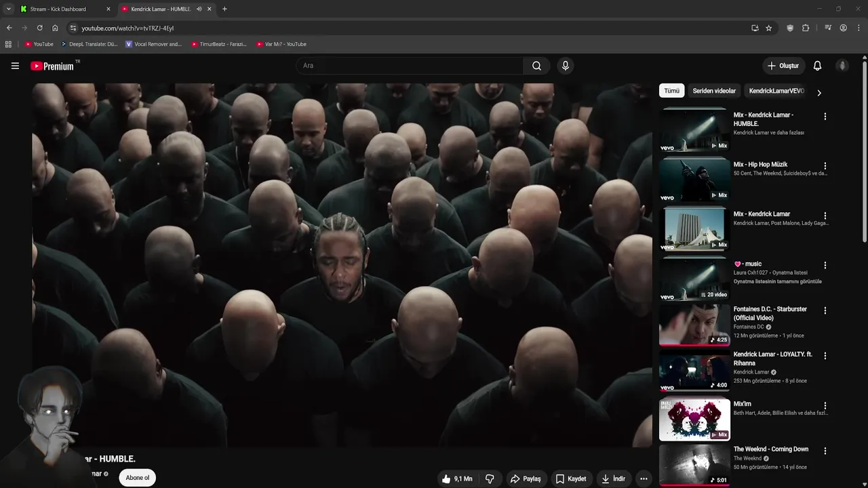This screenshot has width=868, height=488.
Task: Open the DeepL Translate bookmark
Action: coord(90,44)
